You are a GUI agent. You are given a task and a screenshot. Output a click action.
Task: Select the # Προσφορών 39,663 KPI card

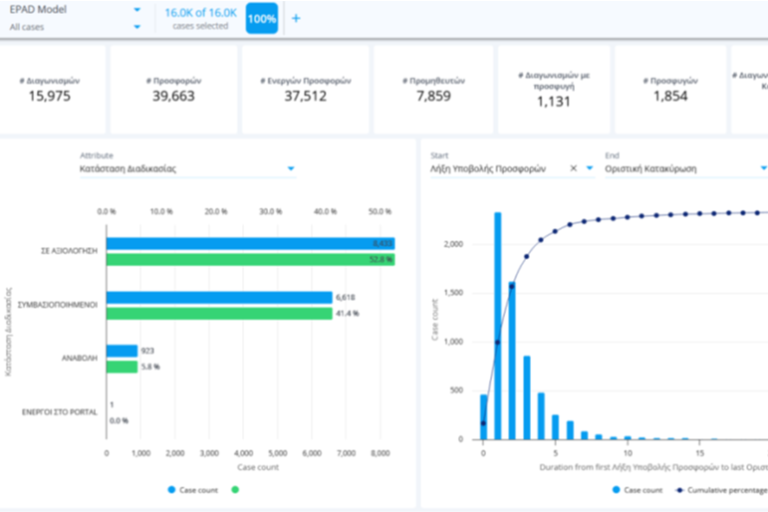[x=173, y=89]
